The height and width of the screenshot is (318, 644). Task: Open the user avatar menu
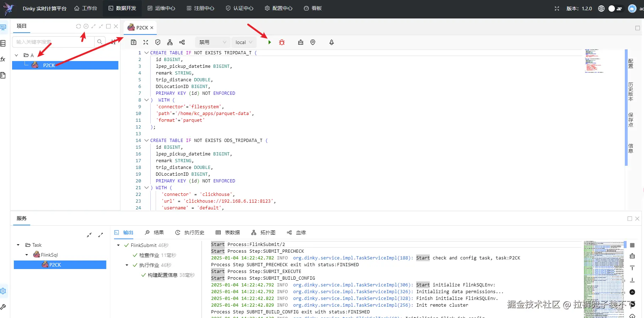tap(632, 9)
